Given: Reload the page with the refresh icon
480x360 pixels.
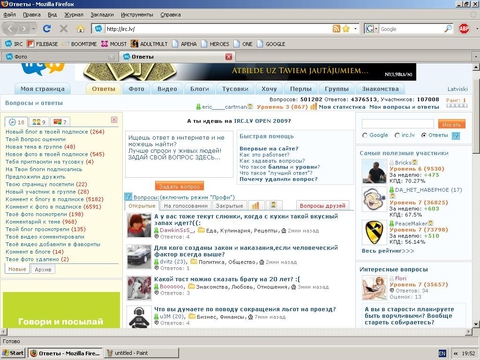Looking at the screenshot, I should pyautogui.click(x=47, y=29).
